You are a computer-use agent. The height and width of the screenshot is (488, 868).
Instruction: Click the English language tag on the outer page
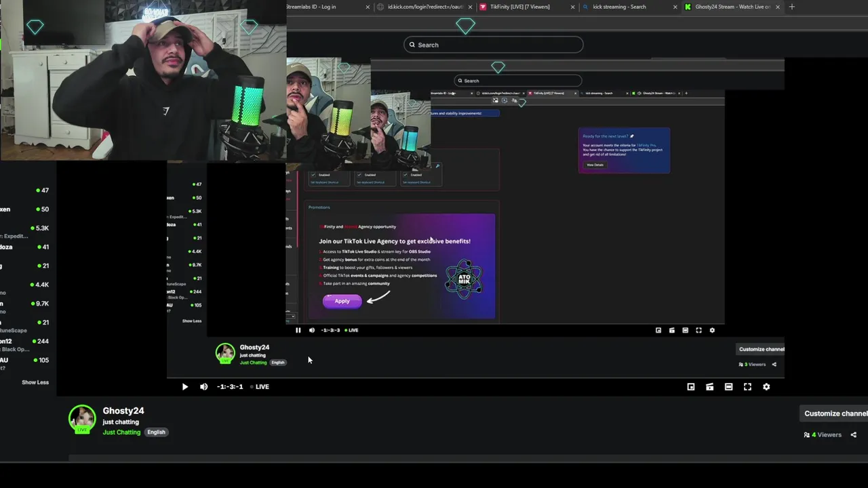pyautogui.click(x=156, y=432)
